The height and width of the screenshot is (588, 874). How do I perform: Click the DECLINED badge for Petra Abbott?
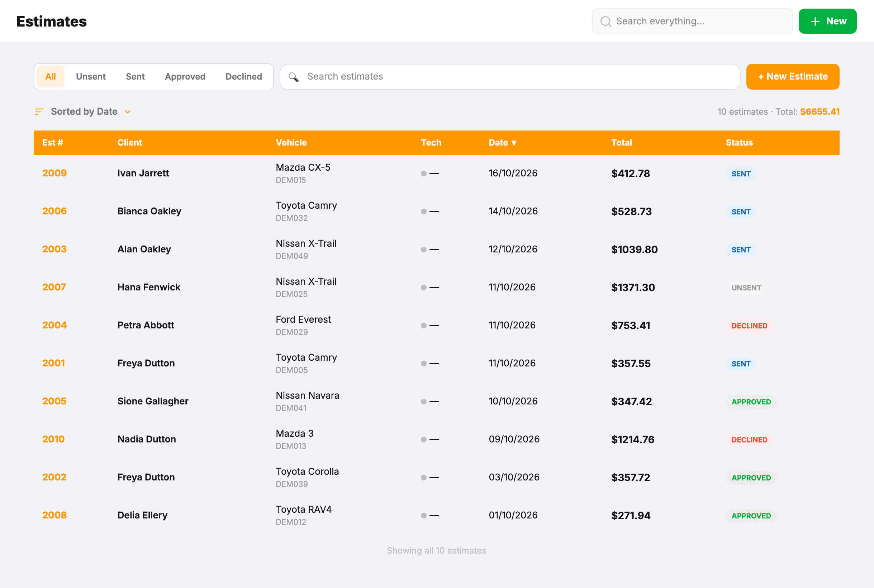[x=749, y=326]
